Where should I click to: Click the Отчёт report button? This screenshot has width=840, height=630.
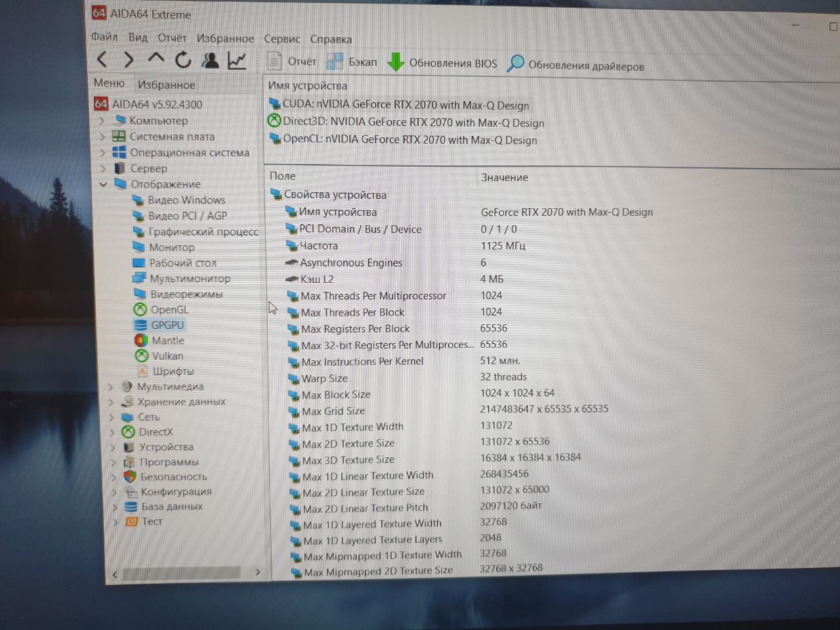click(292, 61)
